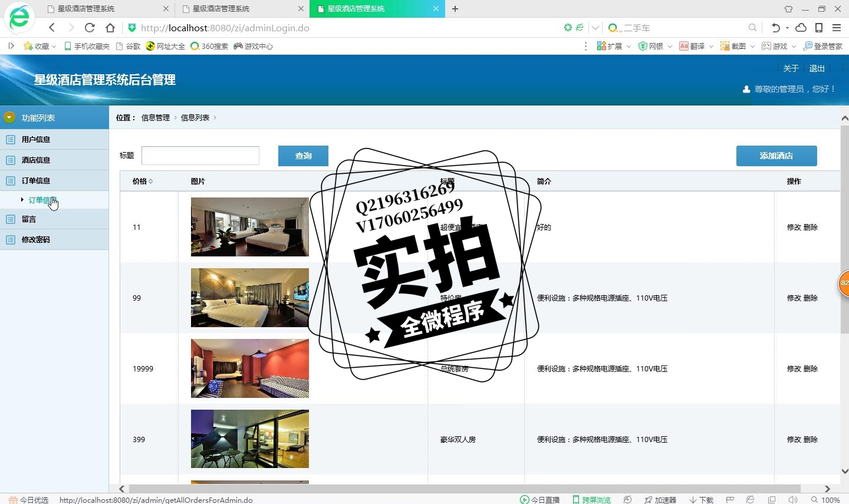This screenshot has width=849, height=504.
Task: Open the 扩展 extensions icon
Action: (601, 46)
